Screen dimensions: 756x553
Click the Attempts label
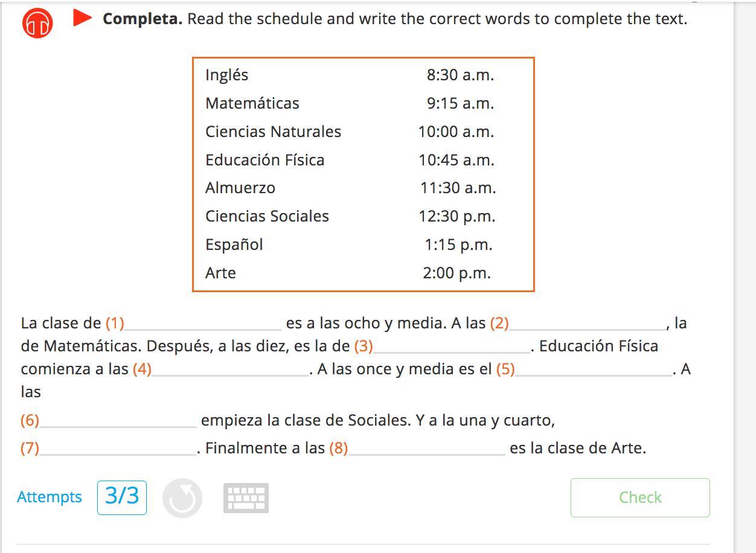click(x=50, y=497)
